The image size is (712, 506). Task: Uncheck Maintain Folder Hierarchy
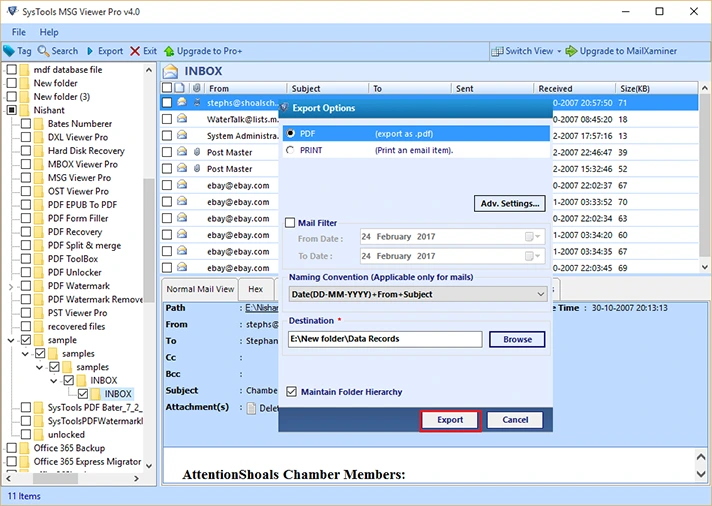[292, 392]
